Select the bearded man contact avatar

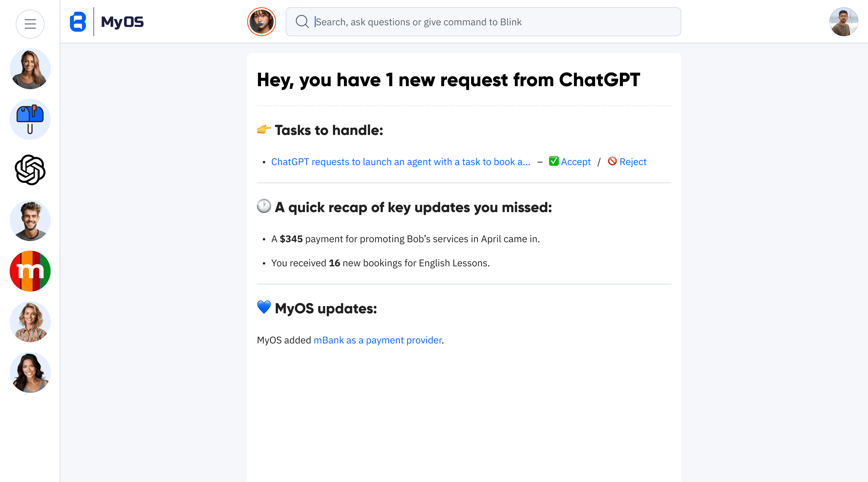click(x=30, y=221)
